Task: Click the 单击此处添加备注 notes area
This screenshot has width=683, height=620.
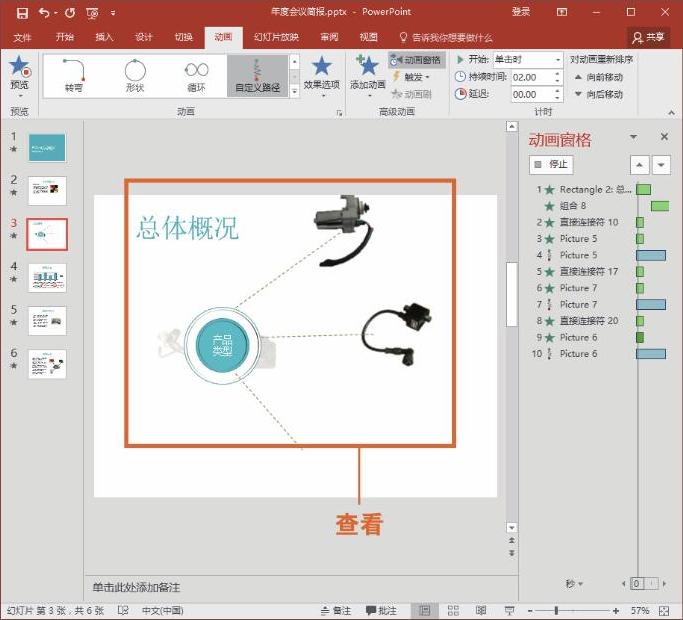Action: [301, 587]
